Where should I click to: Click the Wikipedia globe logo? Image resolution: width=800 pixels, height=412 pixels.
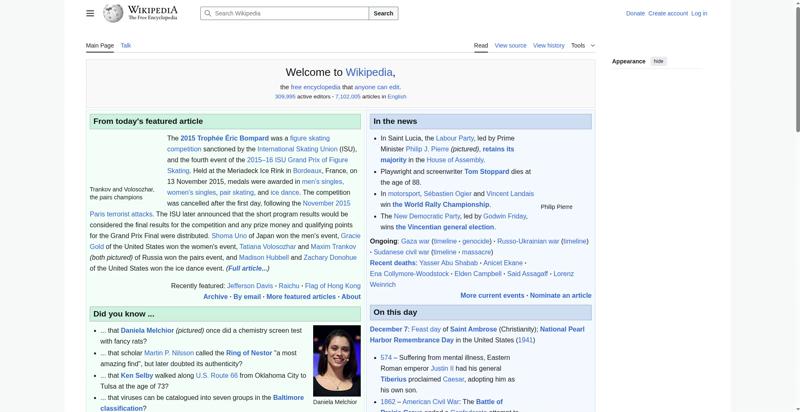[x=114, y=13]
